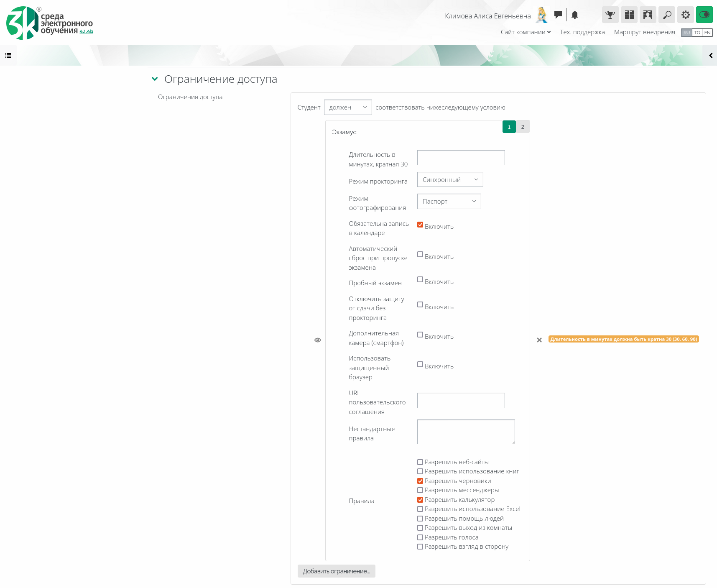Image resolution: width=717 pixels, height=588 pixels.
Task: Toggle the green edit mode switch
Action: pos(704,15)
